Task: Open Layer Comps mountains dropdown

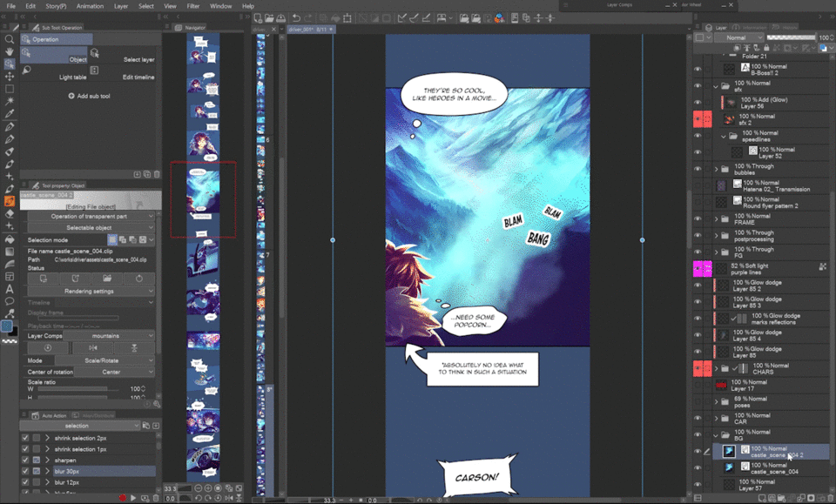Action: pos(109,336)
